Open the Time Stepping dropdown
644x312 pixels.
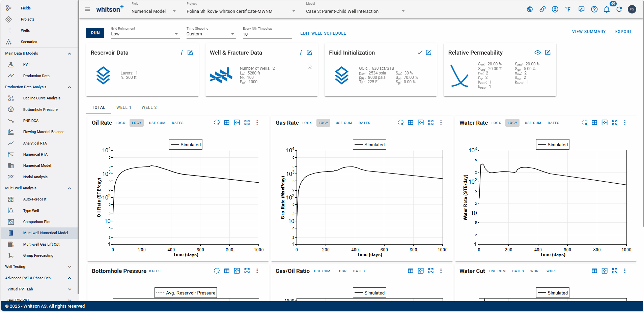tap(211, 34)
